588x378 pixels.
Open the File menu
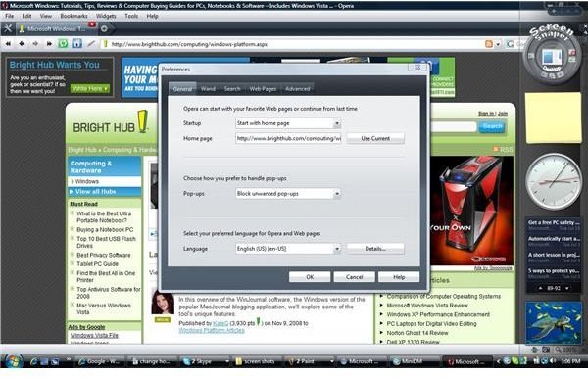[x=10, y=16]
